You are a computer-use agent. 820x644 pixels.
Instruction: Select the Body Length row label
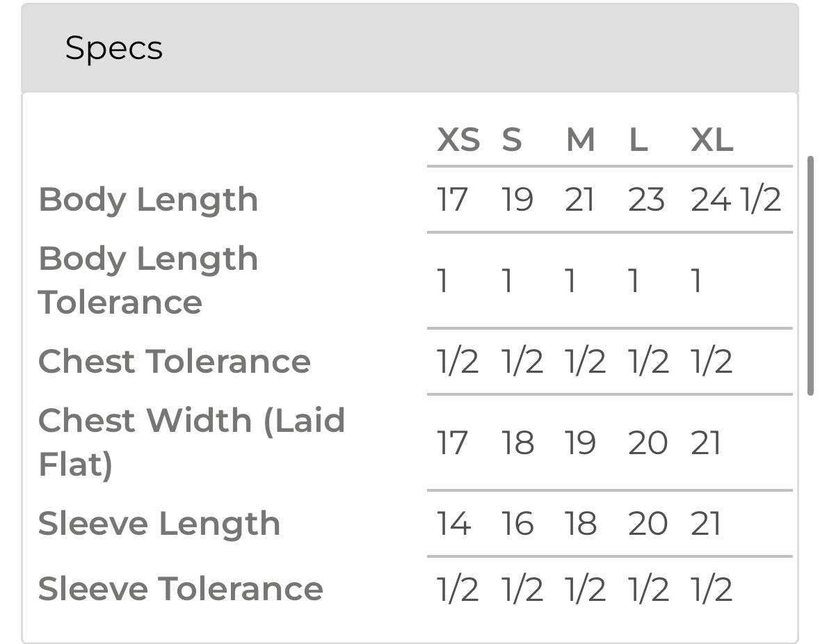point(148,200)
